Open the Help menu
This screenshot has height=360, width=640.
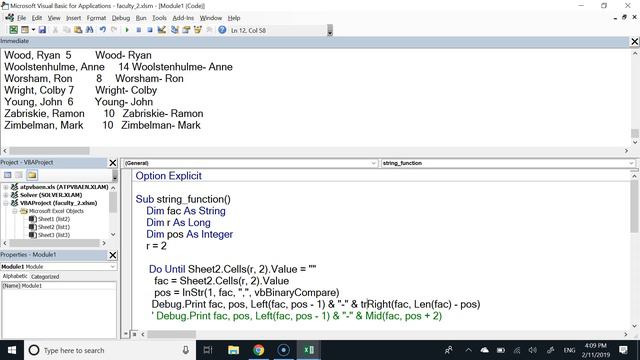tap(234, 18)
